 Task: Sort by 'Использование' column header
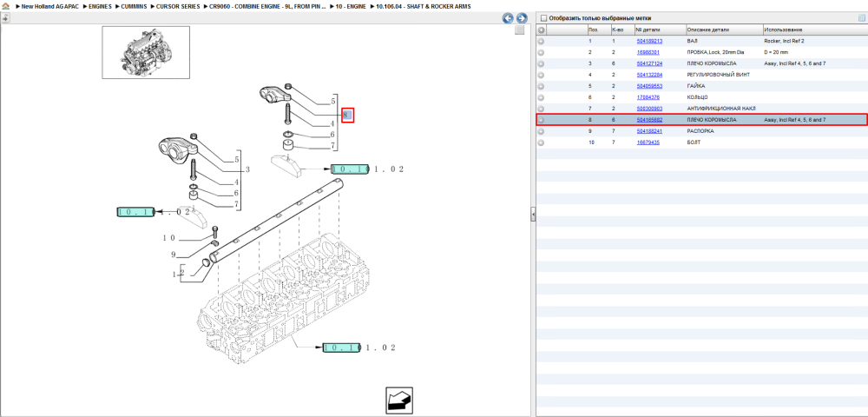tap(815, 30)
